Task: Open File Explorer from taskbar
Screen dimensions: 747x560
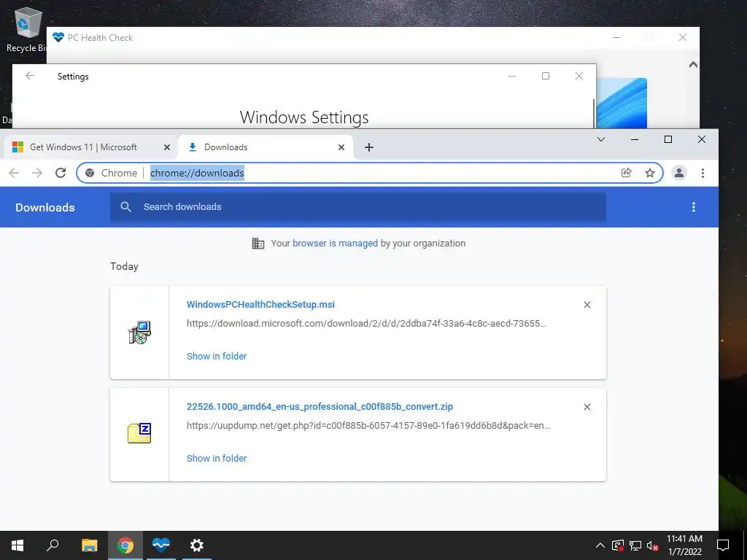Action: (x=89, y=545)
